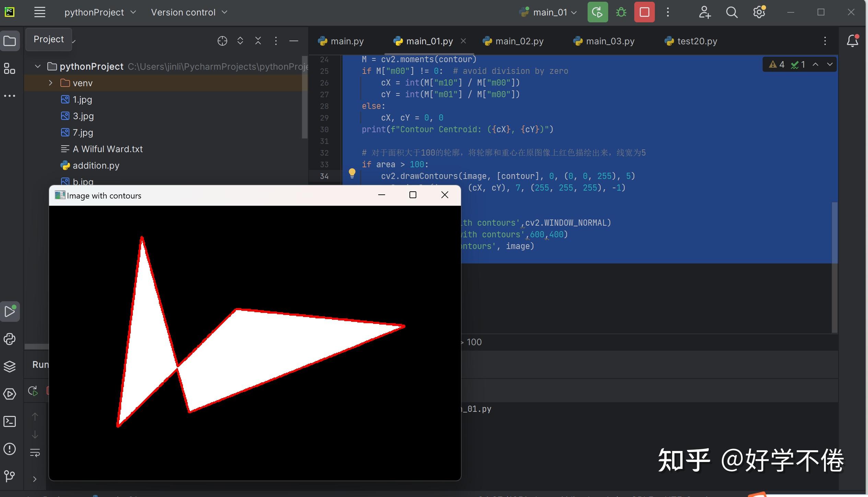The image size is (868, 497).
Task: Click the editor vertical scrollbar
Action: tap(835, 268)
